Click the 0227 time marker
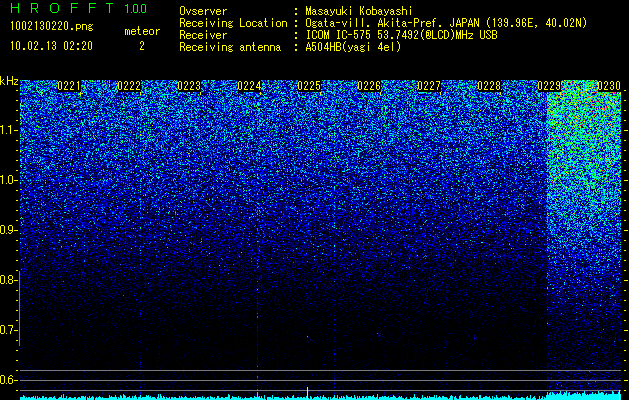629x400 pixels. point(429,86)
